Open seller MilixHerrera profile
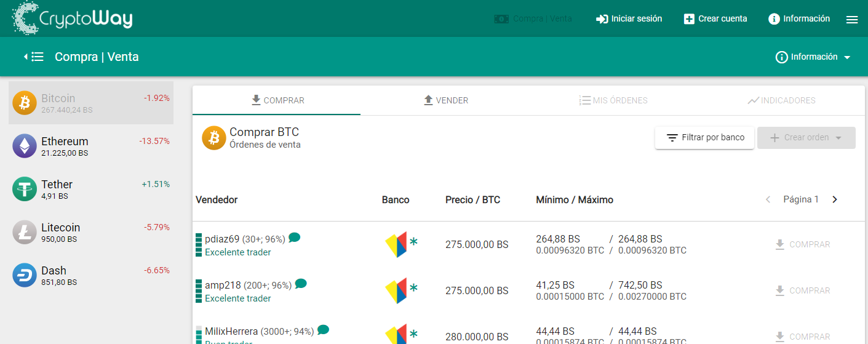 pyautogui.click(x=231, y=331)
